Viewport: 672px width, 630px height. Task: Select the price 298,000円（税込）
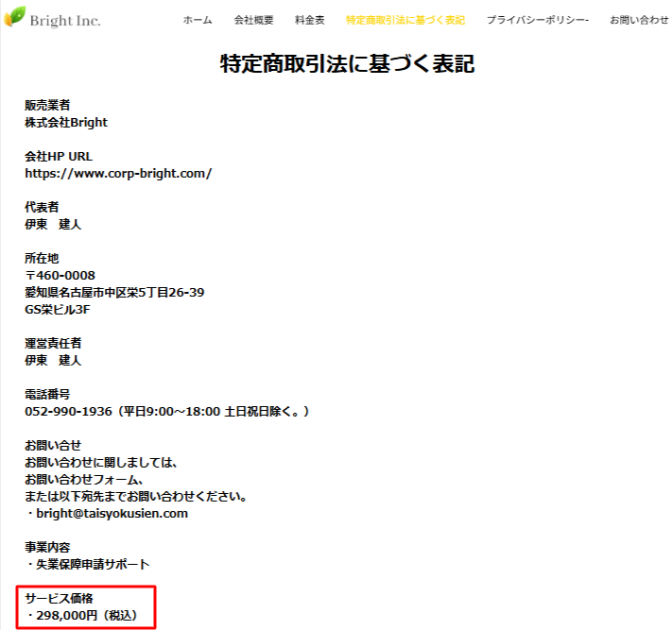click(87, 616)
